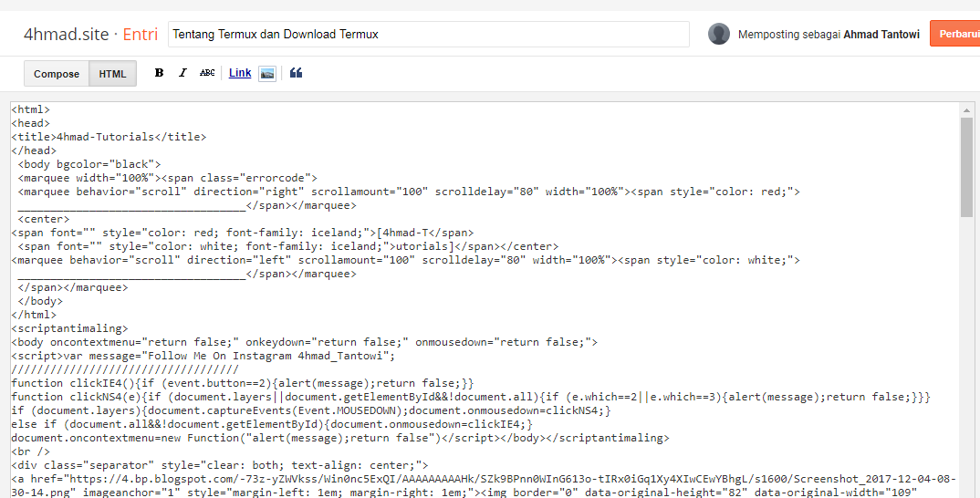The width and height of the screenshot is (980, 498).
Task: Click the 'Follow Me On Instagram' script line
Action: coord(203,356)
